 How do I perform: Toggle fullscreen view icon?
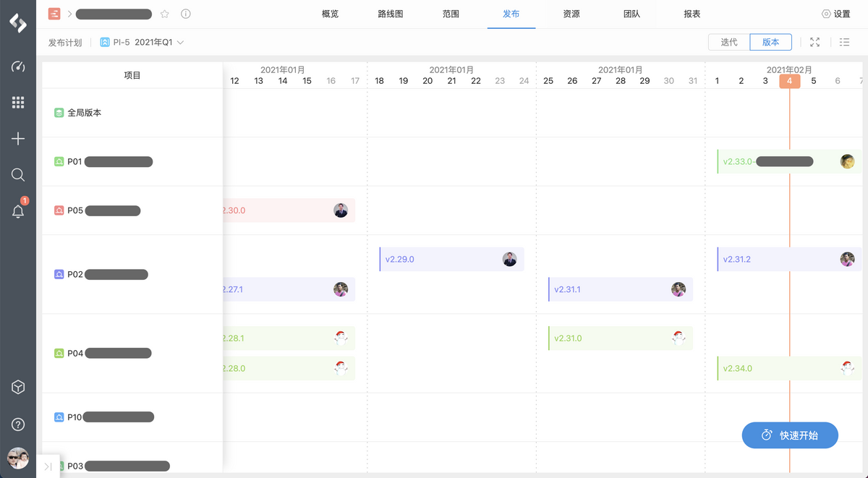click(x=815, y=42)
